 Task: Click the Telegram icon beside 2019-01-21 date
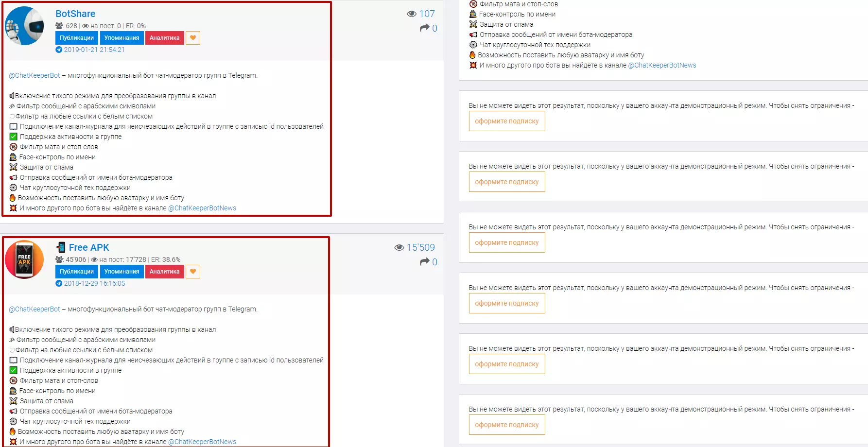[x=59, y=50]
